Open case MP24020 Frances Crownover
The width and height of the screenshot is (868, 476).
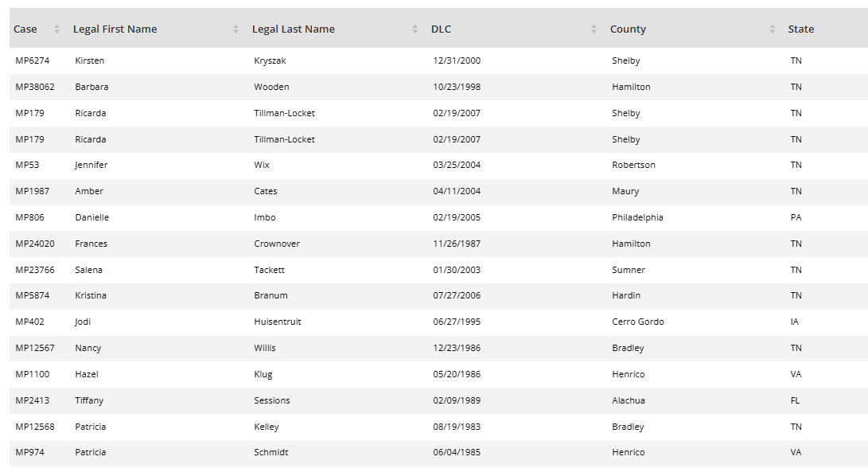pos(35,244)
